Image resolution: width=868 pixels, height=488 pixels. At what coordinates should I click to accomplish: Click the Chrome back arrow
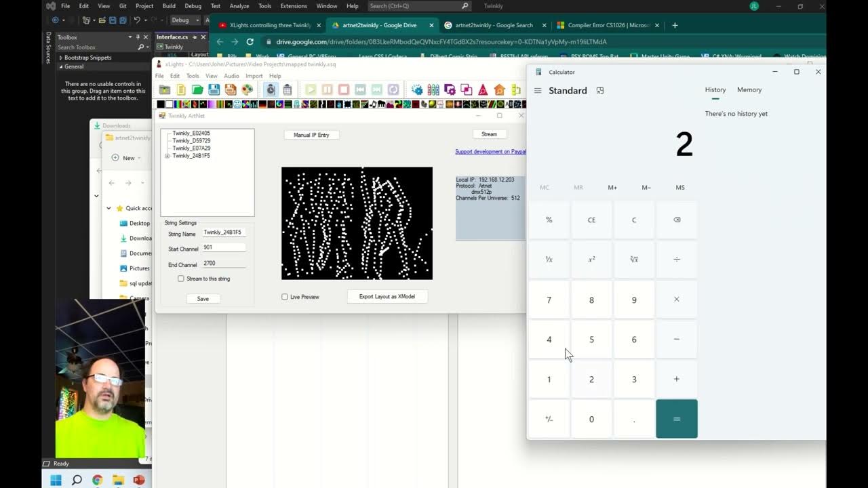coord(220,41)
